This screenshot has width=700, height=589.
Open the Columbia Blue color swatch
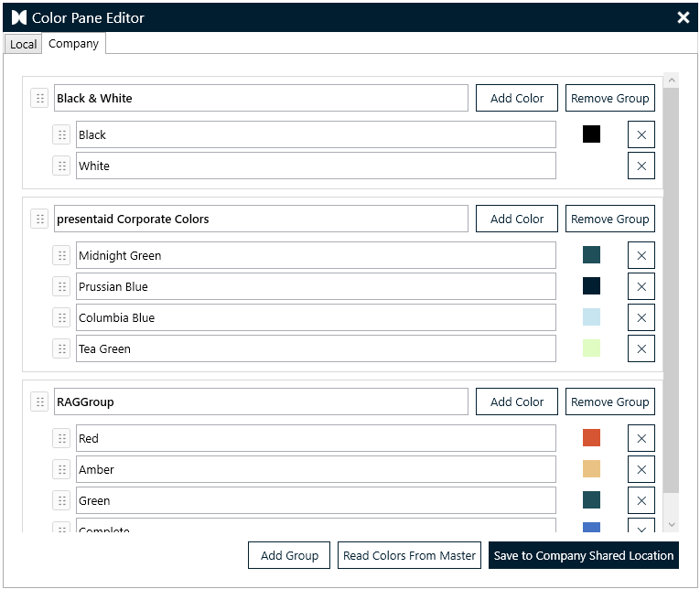tap(591, 317)
